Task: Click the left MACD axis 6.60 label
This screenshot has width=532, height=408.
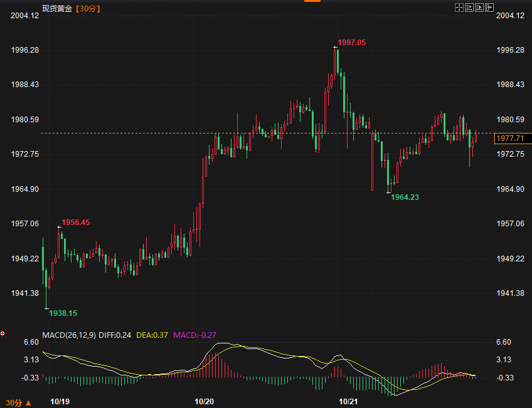Action: [x=31, y=342]
